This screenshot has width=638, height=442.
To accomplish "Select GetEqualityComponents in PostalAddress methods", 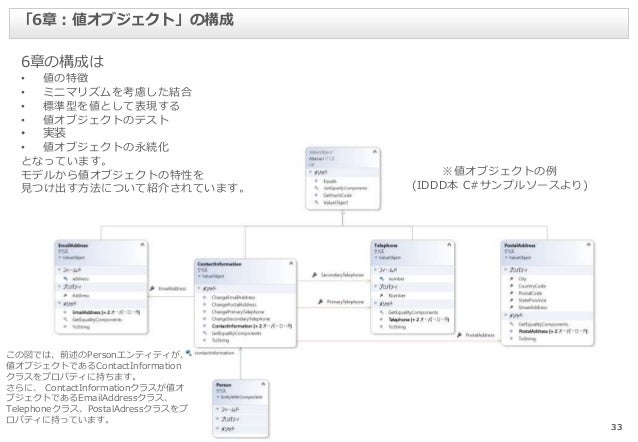I will (x=543, y=324).
